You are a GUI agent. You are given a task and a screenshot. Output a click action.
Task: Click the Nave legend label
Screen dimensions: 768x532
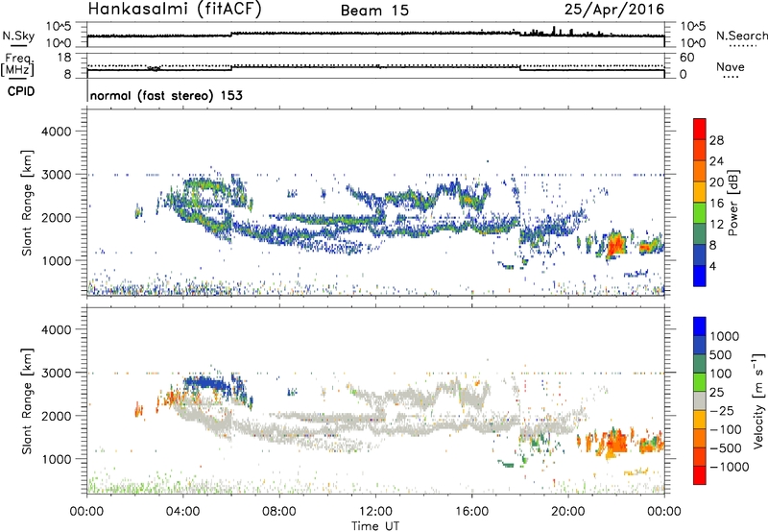(730, 67)
